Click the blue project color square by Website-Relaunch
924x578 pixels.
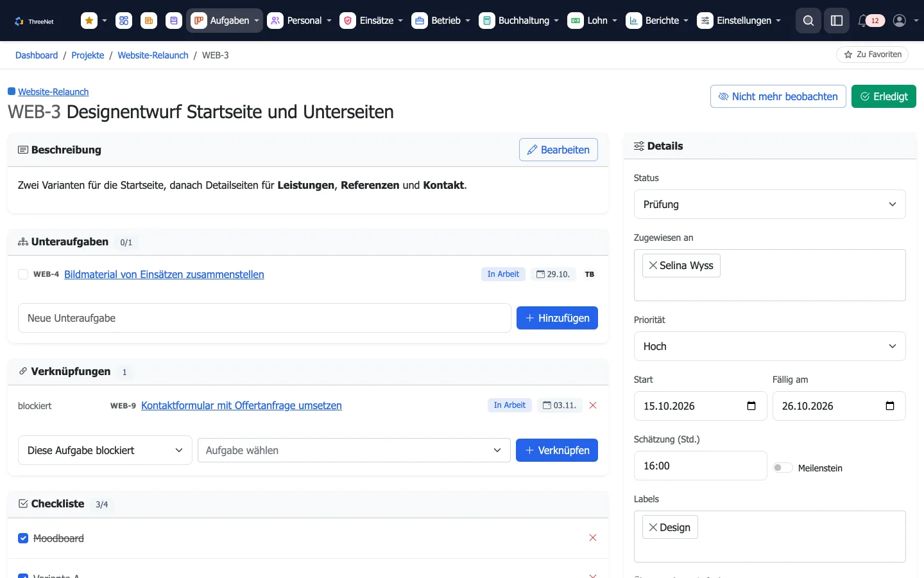[12, 91]
